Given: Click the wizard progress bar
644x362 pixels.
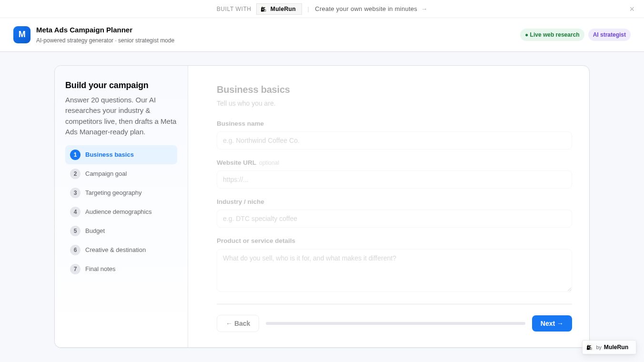Looking at the screenshot, I should point(395,323).
